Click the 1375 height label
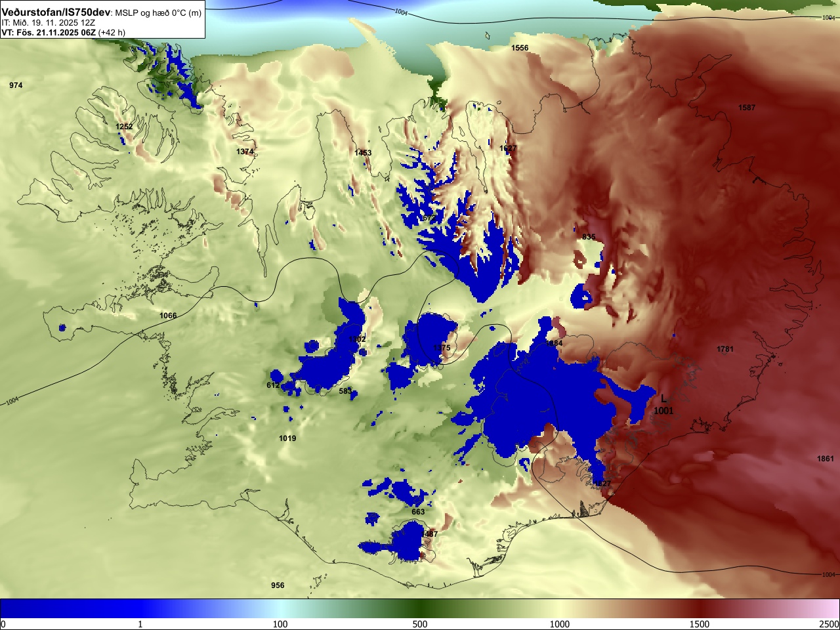This screenshot has width=840, height=630. 442,348
